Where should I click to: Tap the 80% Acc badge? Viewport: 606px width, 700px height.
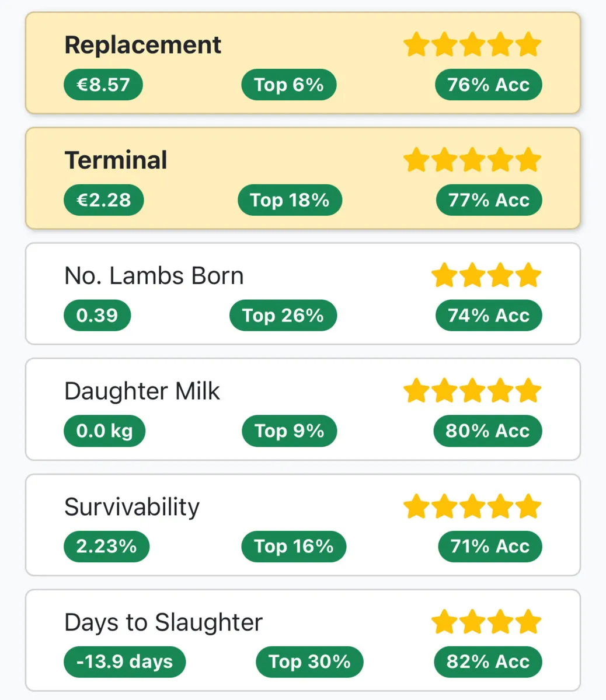pyautogui.click(x=487, y=431)
